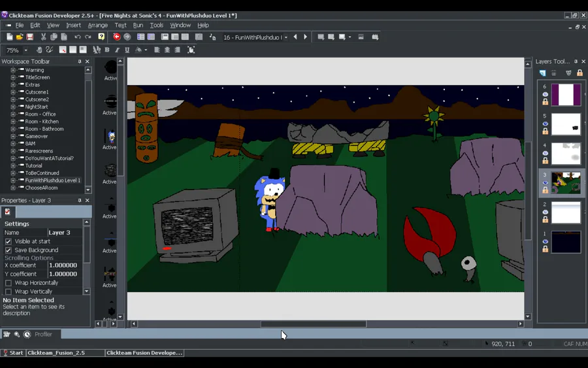
Task: Toggle lock icon of layer 1
Action: coord(546,248)
